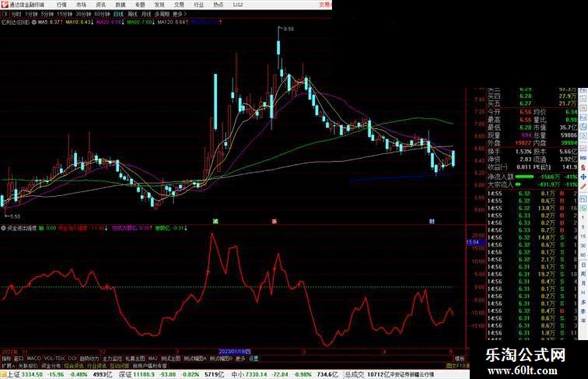The image size is (588, 379).
Task: Click the 上证 index value in status bar
Action: 32,374
